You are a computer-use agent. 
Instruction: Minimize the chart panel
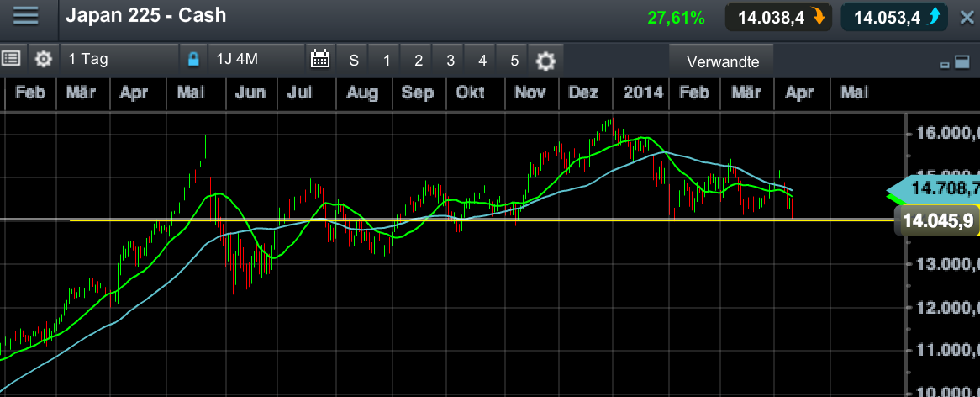pos(945,64)
